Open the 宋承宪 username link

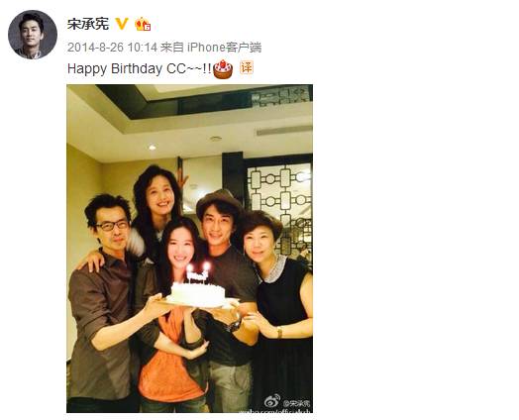[88, 24]
